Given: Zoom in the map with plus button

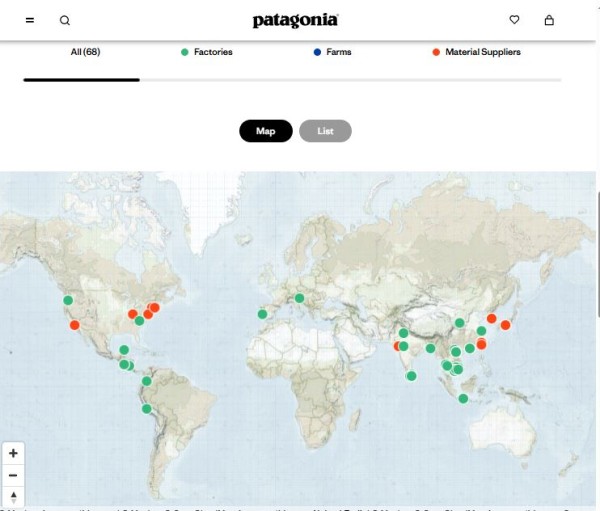Looking at the screenshot, I should [x=13, y=453].
